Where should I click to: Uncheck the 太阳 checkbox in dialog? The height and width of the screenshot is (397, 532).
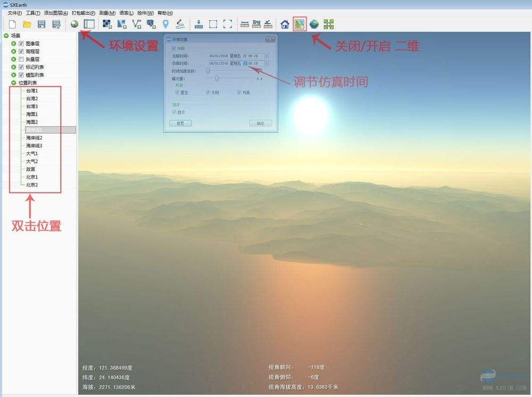tap(208, 92)
